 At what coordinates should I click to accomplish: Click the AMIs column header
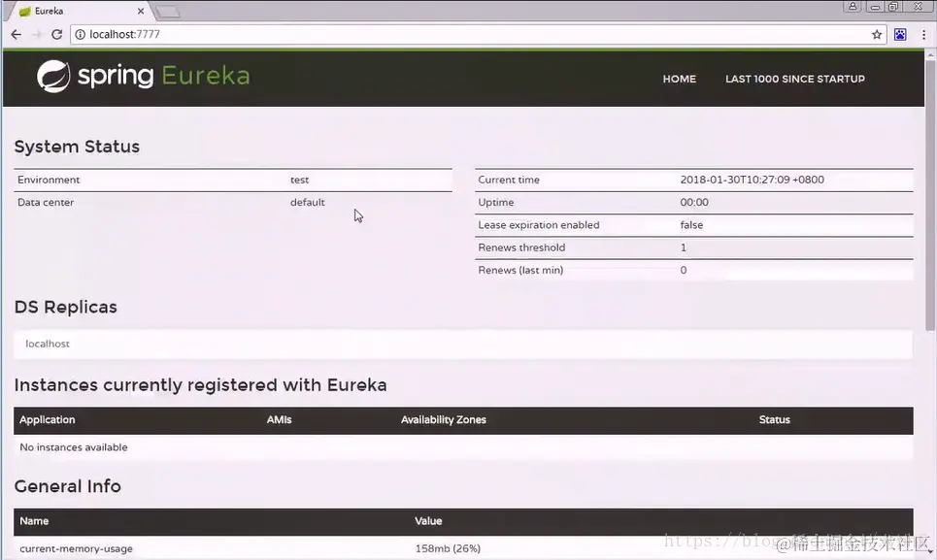click(x=279, y=419)
